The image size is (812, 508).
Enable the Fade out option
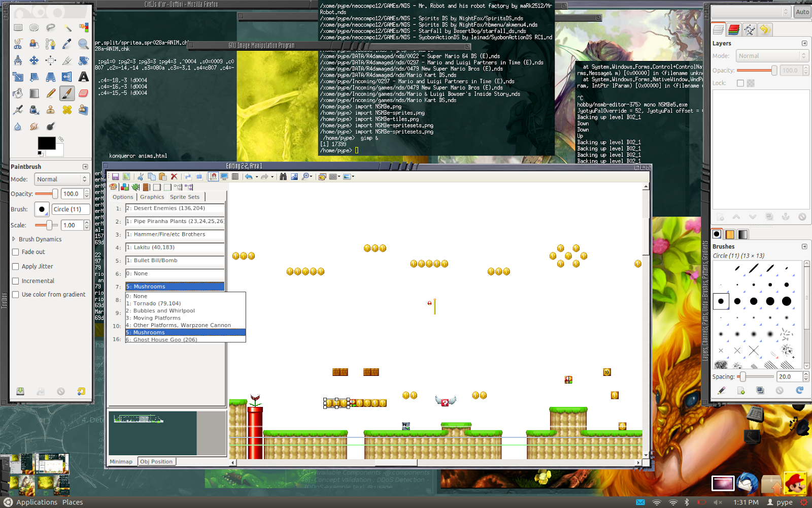tap(16, 252)
